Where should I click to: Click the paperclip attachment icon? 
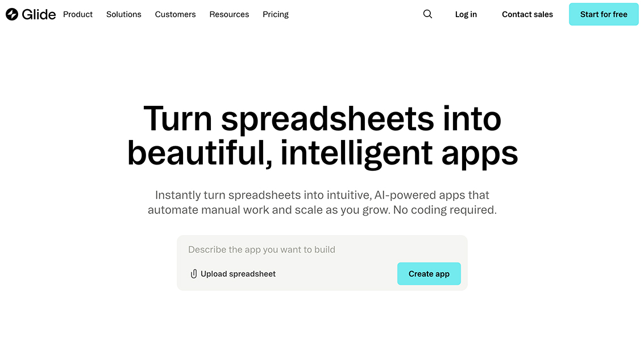click(x=194, y=274)
